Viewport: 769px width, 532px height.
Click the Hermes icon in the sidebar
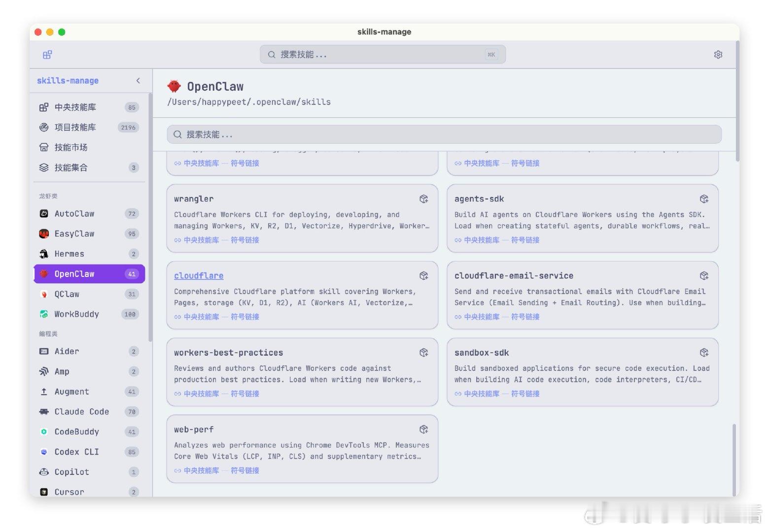(44, 254)
